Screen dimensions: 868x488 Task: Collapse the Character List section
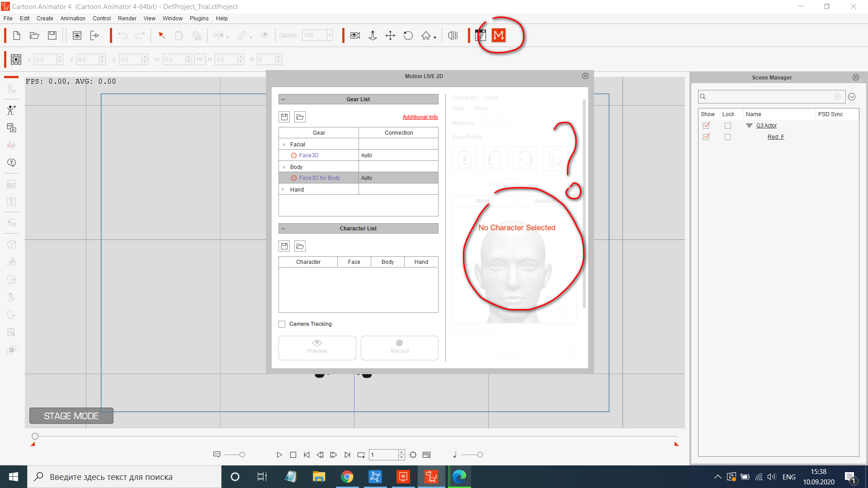point(283,229)
